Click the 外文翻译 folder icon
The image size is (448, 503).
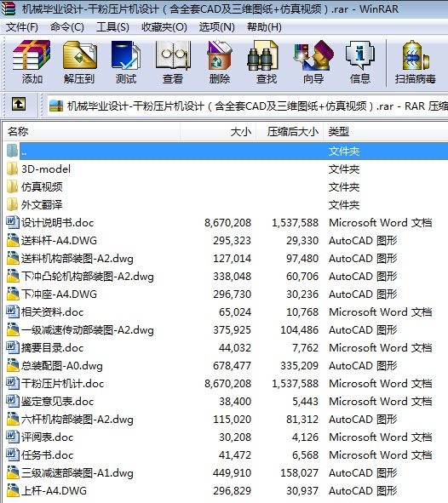tap(12, 204)
